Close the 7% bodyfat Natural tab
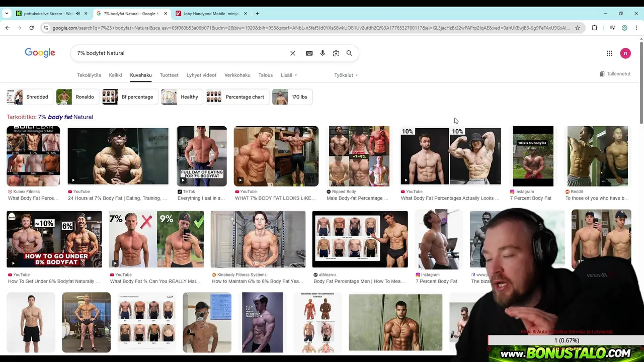 pyautogui.click(x=166, y=14)
